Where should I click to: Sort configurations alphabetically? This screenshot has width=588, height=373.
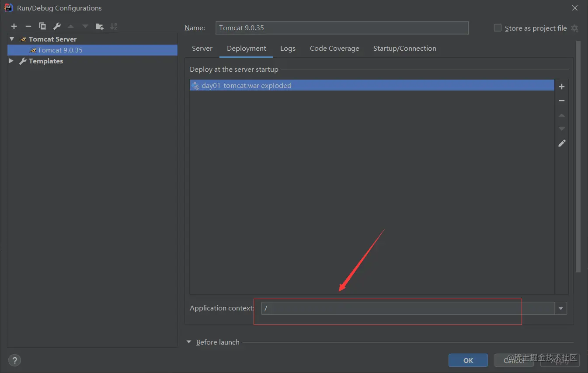(x=114, y=26)
